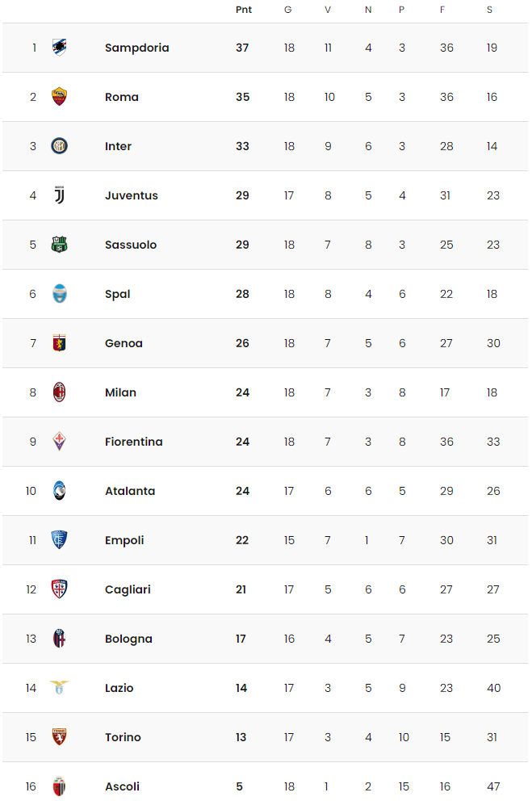Click the Sampdoria club crest
This screenshot has width=532, height=805.
coord(59,48)
